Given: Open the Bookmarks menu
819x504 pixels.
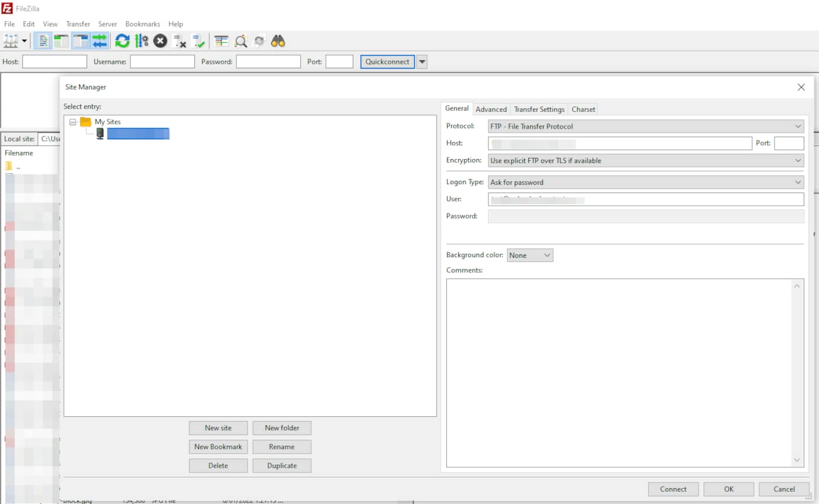Looking at the screenshot, I should point(143,24).
